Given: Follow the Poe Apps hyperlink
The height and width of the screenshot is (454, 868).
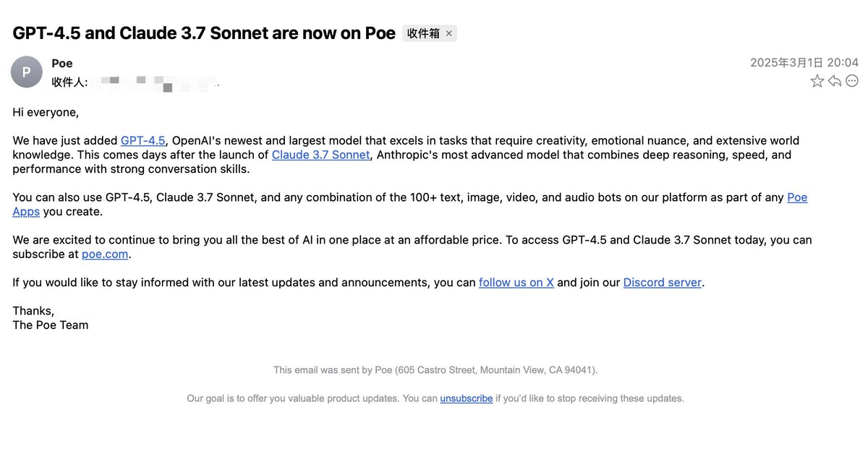Looking at the screenshot, I should point(797,197).
